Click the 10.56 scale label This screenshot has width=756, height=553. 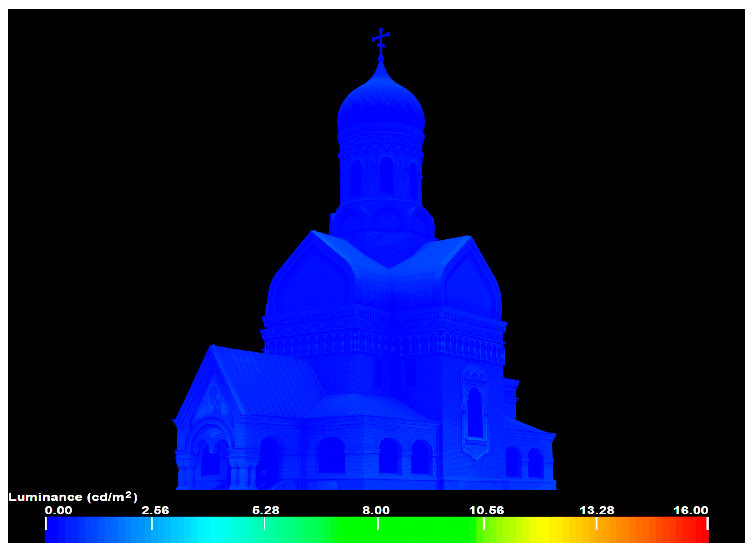click(x=486, y=510)
